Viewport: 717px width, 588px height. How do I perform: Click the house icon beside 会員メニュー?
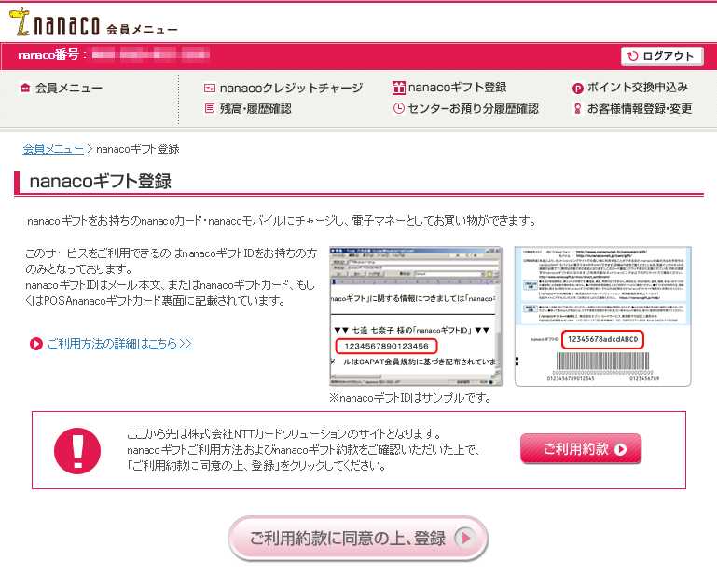coord(25,88)
